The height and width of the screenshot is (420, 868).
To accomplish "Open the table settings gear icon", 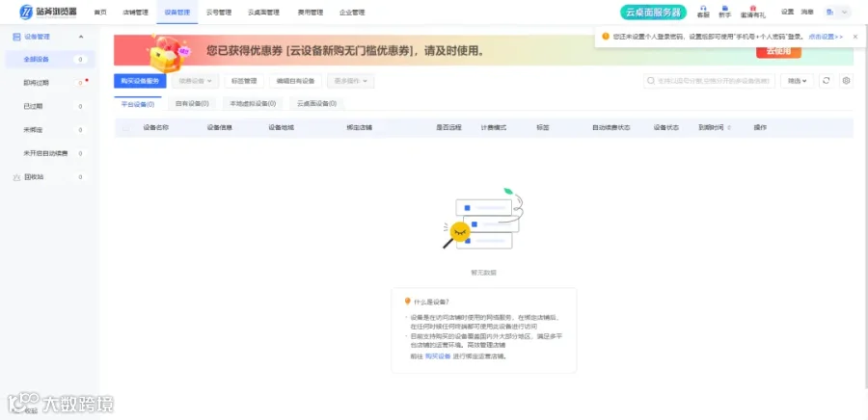I will (x=846, y=81).
